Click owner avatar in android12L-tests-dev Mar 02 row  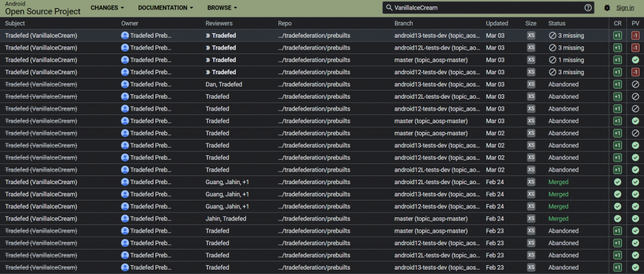pyautogui.click(x=125, y=170)
